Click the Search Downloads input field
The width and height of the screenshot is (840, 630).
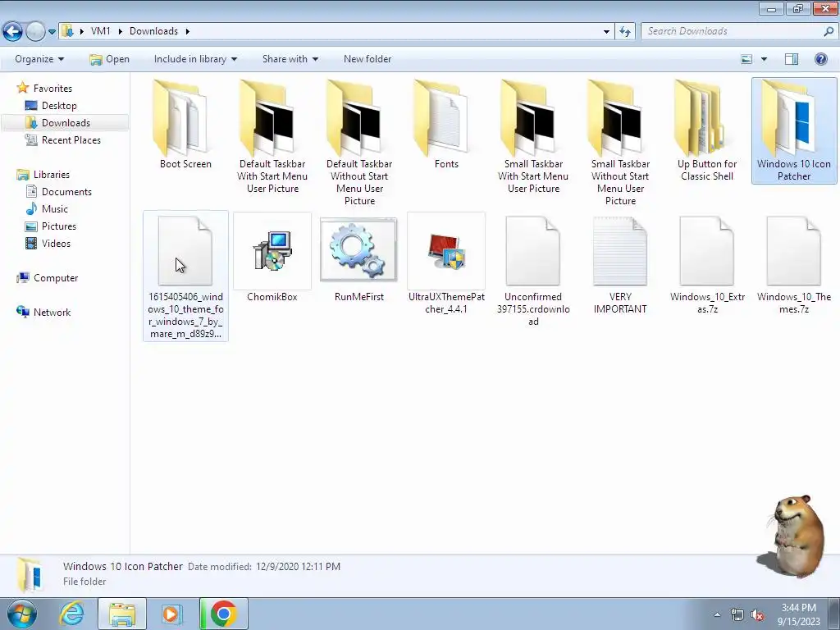coord(731,31)
